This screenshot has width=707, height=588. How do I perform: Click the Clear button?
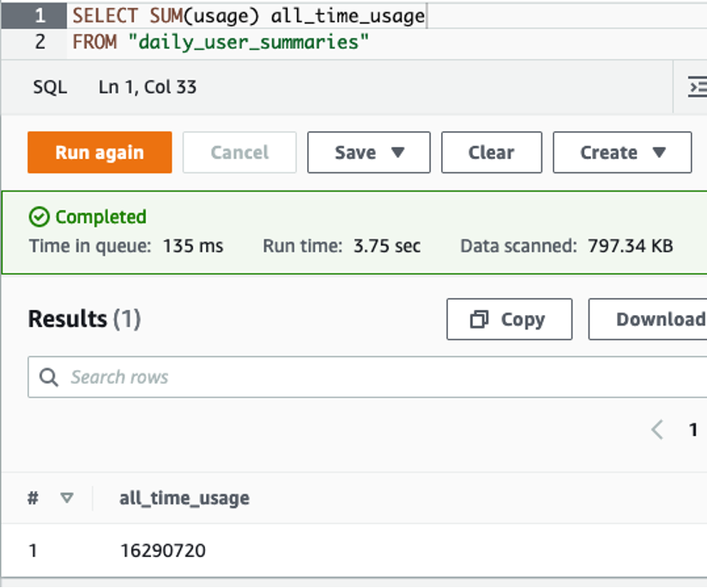[x=492, y=153]
